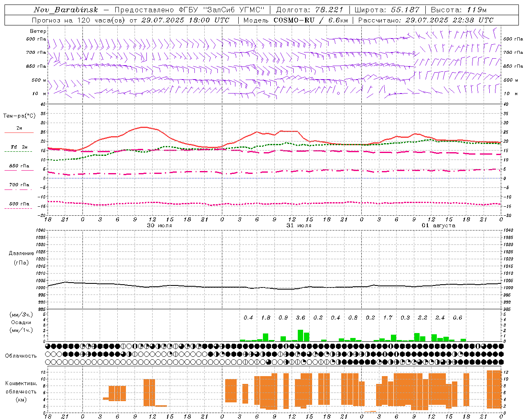Click the precipitation value "3.6"
The image size is (525, 420).
301,318
